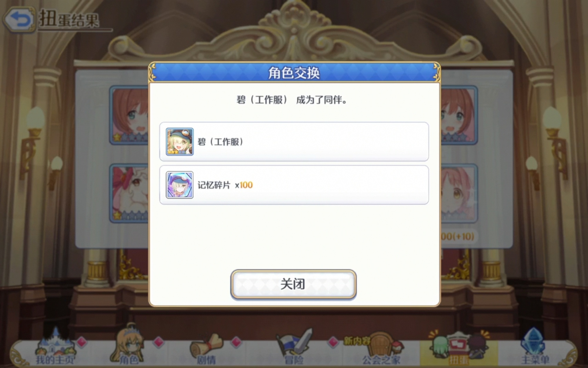Click the 扭蛋结果 page title
Image resolution: width=588 pixels, height=368 pixels.
click(69, 19)
